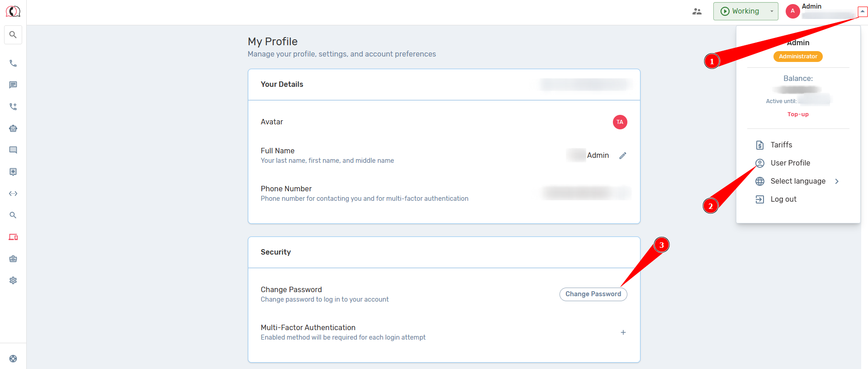Click the pencil icon to edit Full Name
This screenshot has height=369, width=868.
point(623,156)
